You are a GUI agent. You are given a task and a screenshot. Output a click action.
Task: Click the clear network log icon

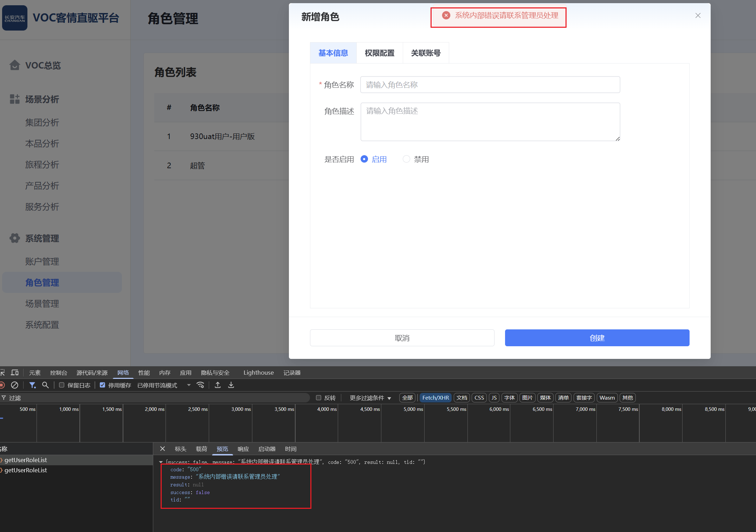14,385
